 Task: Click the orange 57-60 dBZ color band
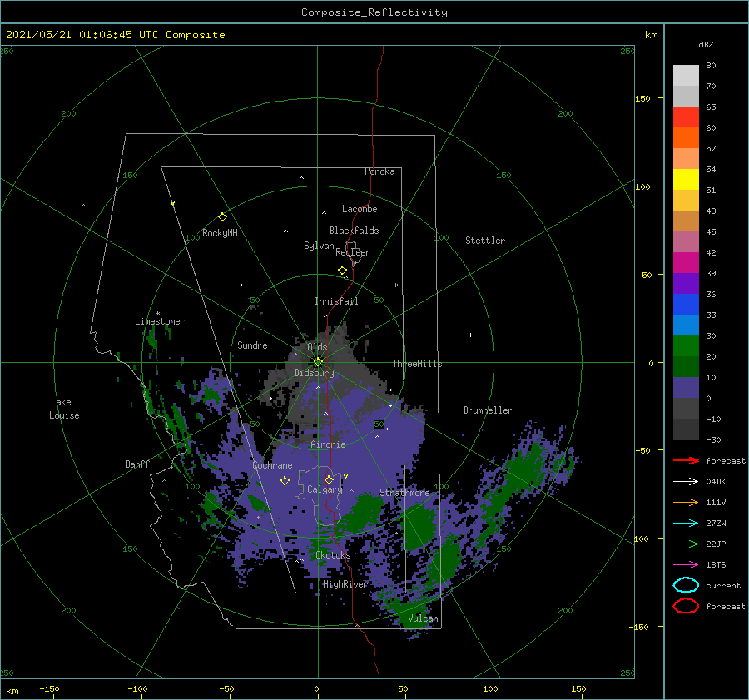tap(686, 138)
